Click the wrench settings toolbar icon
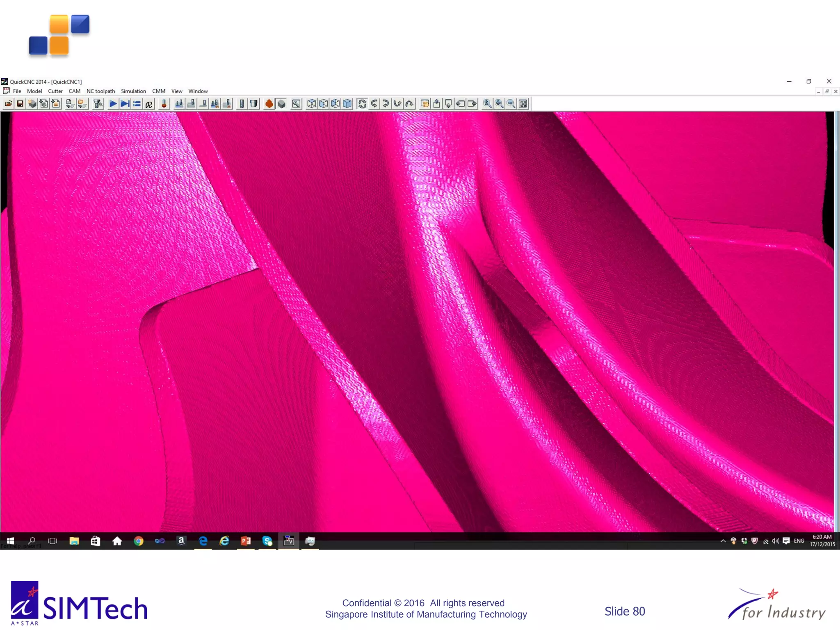This screenshot has width=840, height=630. (x=296, y=104)
